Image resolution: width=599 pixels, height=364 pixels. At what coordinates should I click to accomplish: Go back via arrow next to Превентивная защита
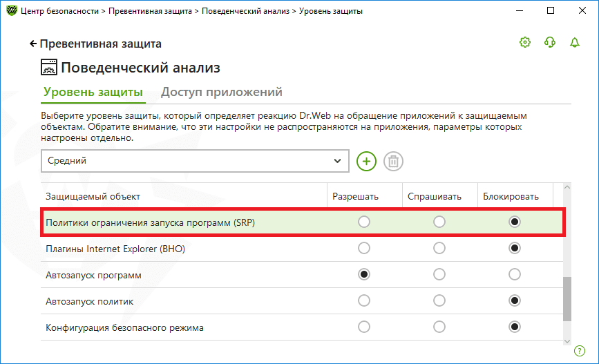click(x=33, y=44)
